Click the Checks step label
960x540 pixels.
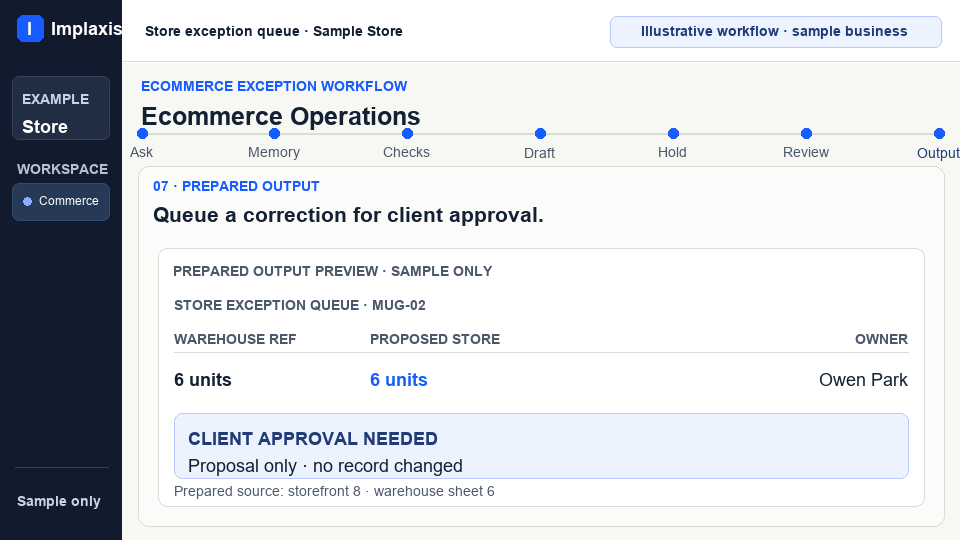406,152
